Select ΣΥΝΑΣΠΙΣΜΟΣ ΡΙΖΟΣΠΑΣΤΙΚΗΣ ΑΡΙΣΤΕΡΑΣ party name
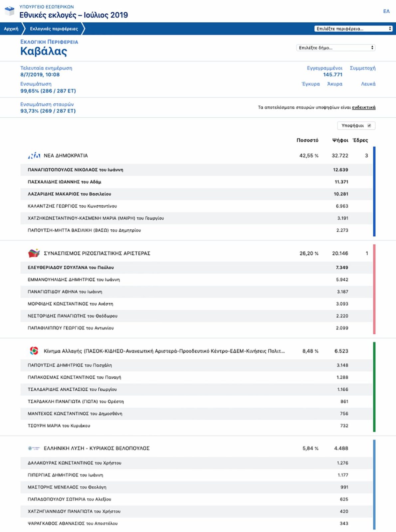 tap(97, 253)
